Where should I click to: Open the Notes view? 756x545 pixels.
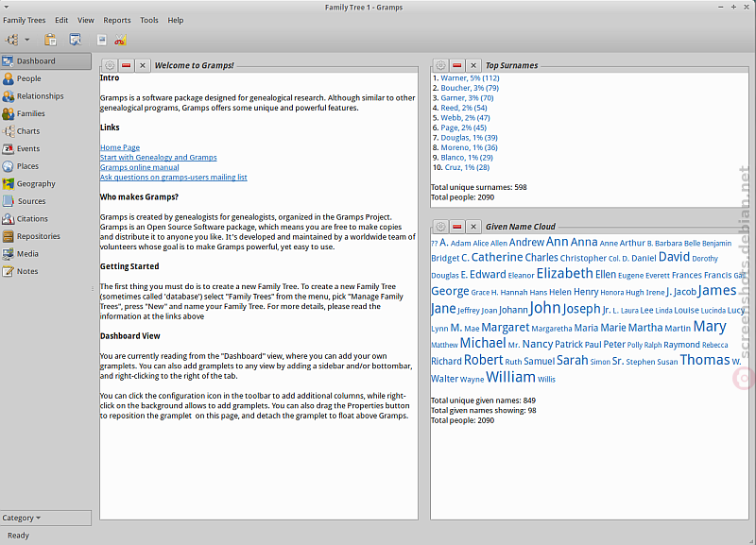[x=45, y=271]
